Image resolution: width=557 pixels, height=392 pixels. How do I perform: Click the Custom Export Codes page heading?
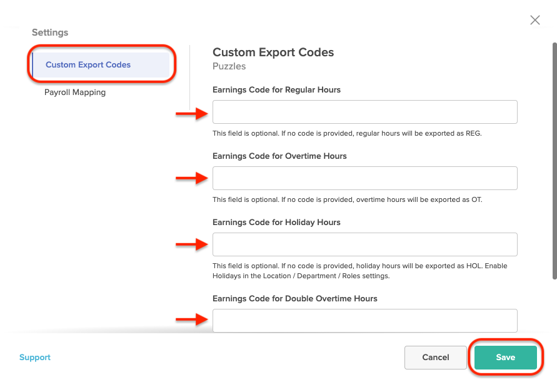point(273,53)
